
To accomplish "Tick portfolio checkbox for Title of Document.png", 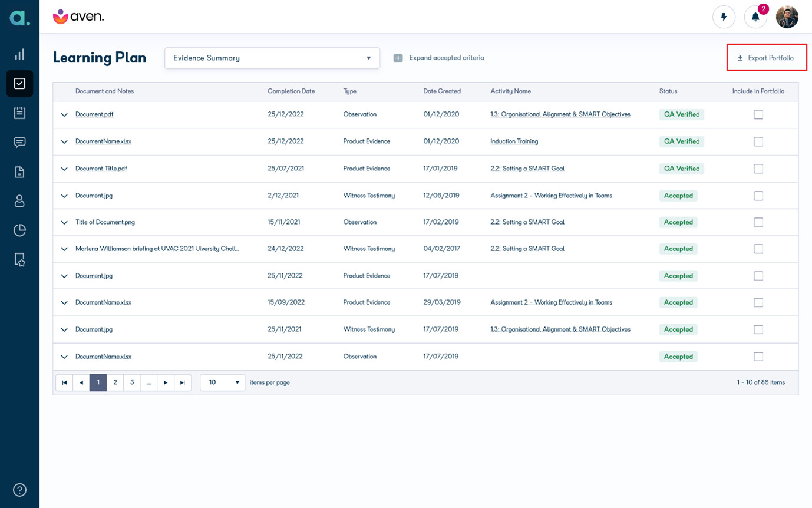I will click(x=758, y=222).
